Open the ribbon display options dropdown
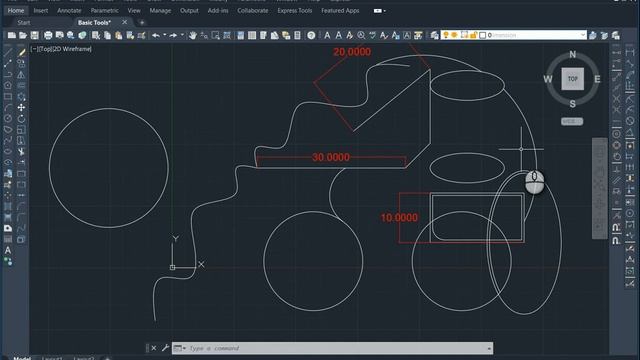640x360 pixels. coord(380,11)
